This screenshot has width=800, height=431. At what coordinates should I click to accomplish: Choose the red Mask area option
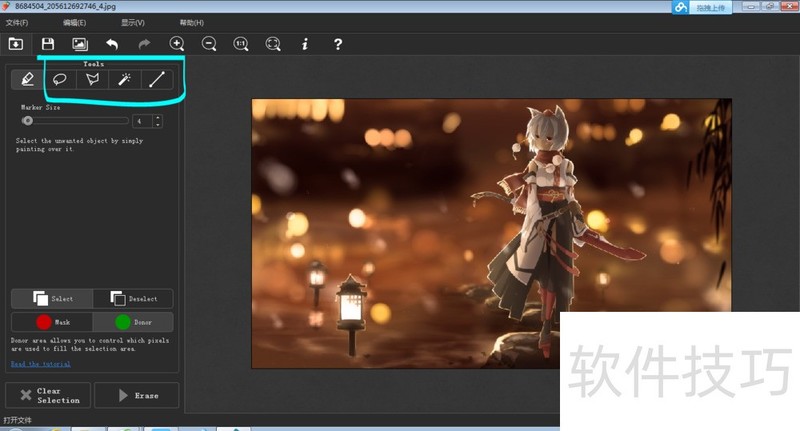pyautogui.click(x=52, y=322)
